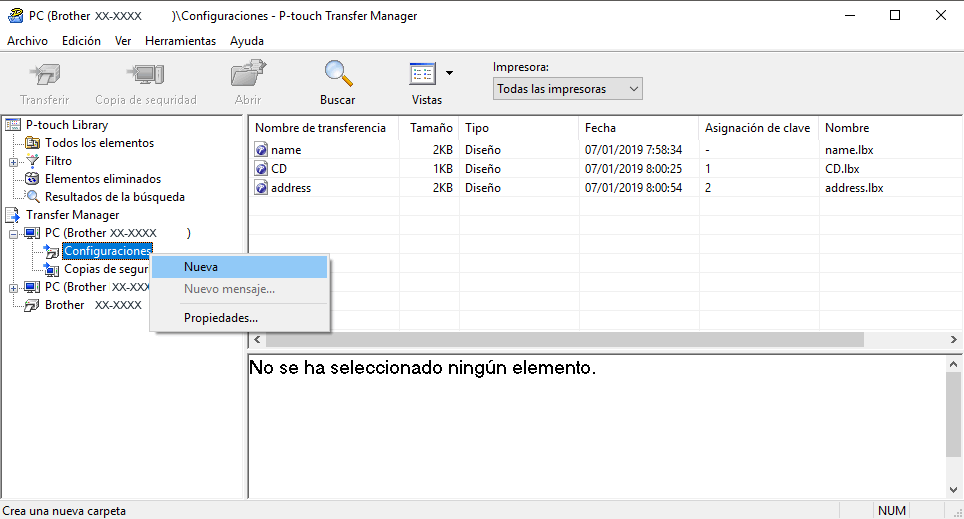
Task: Sort by Tamaño column header
Action: pyautogui.click(x=429, y=128)
